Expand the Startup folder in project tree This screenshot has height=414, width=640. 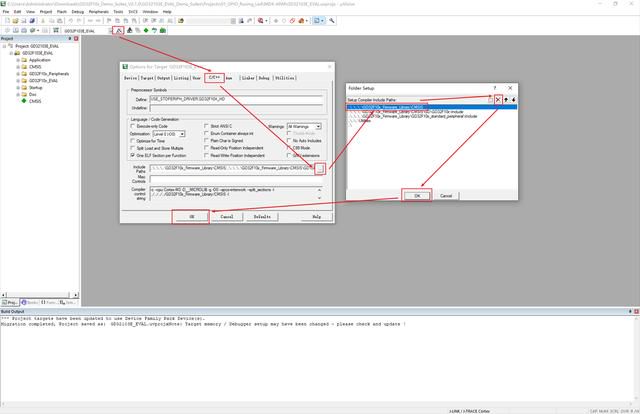(18, 88)
